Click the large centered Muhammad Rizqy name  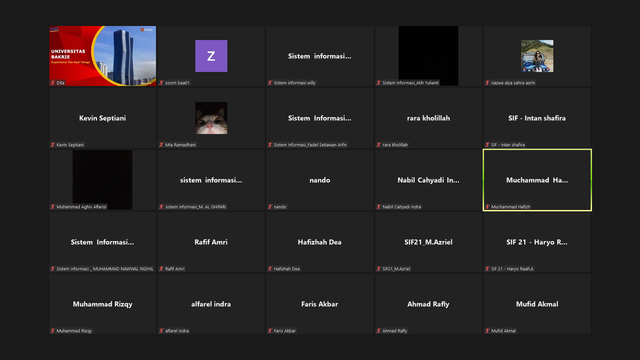(x=102, y=304)
